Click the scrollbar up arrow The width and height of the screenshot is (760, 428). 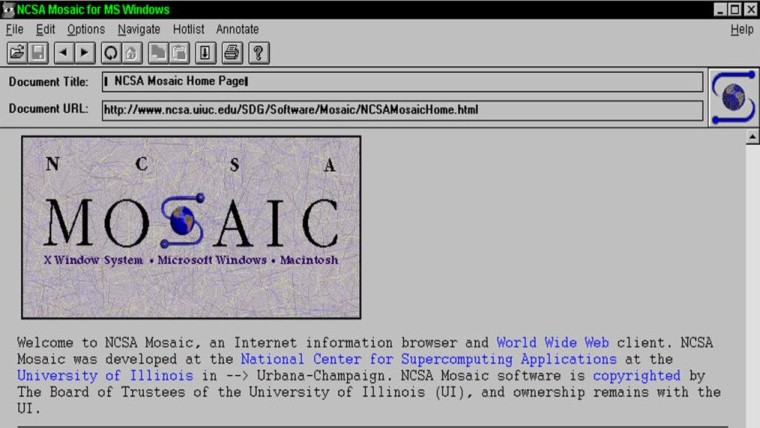click(x=752, y=137)
